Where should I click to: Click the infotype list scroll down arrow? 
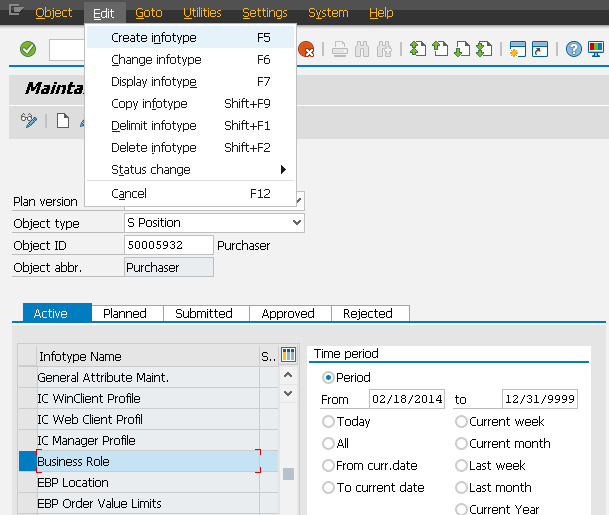288,393
